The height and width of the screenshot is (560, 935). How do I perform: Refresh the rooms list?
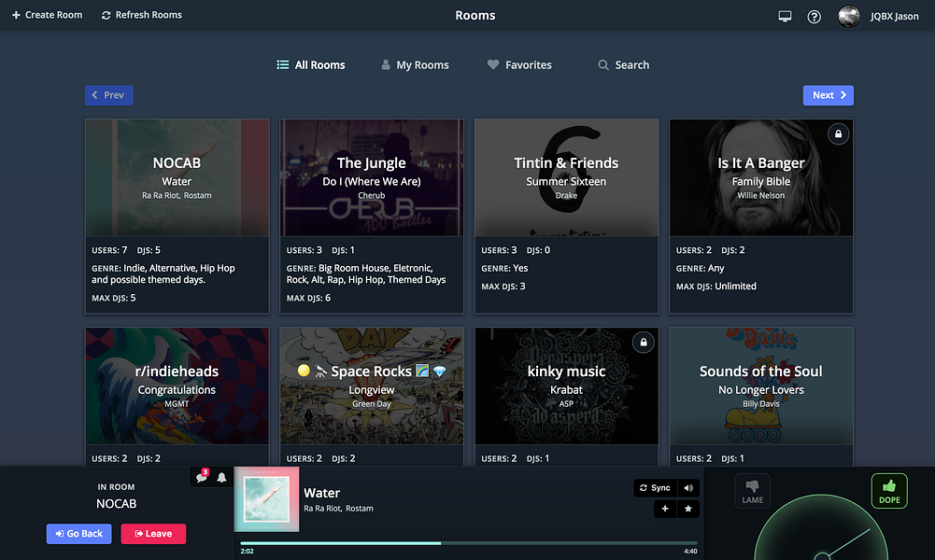coord(142,15)
